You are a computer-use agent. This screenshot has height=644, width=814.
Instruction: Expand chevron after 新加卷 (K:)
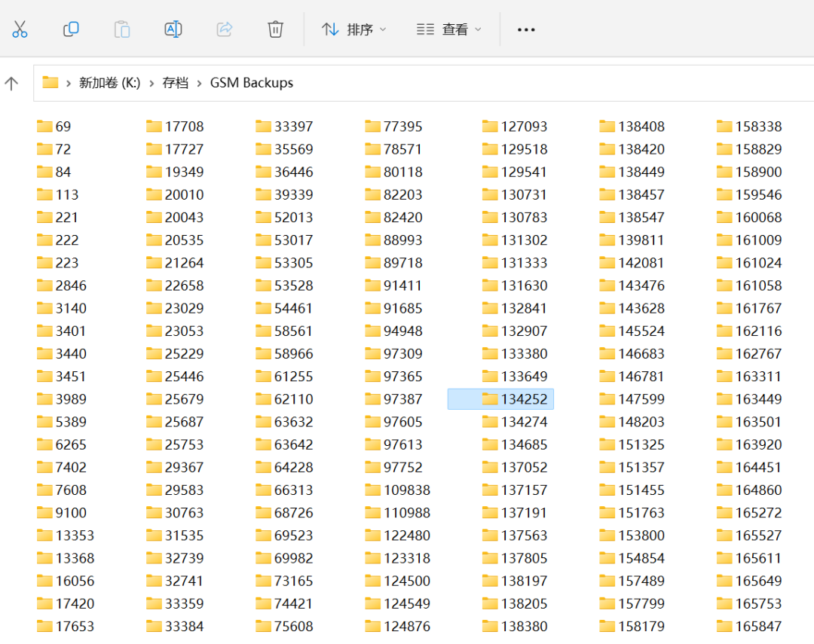pyautogui.click(x=151, y=83)
